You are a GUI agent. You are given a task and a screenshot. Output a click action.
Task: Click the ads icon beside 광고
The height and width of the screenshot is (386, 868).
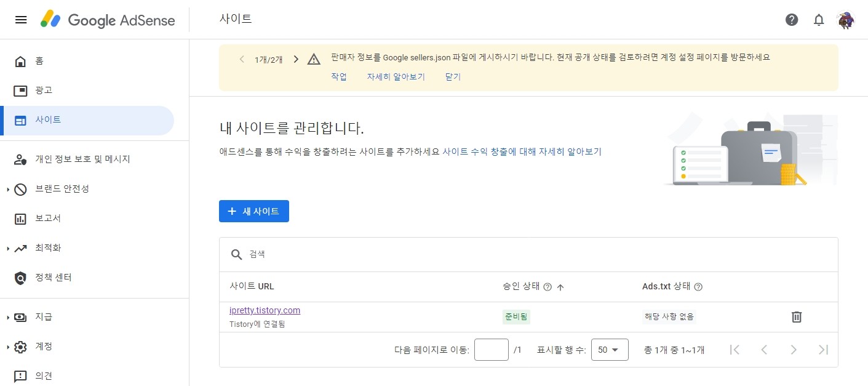tap(20, 91)
